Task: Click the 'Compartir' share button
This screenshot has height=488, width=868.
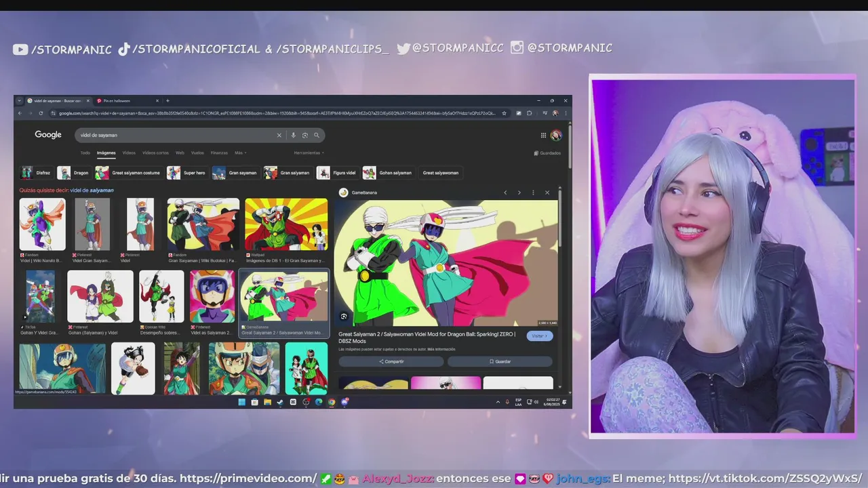Action: pyautogui.click(x=391, y=361)
